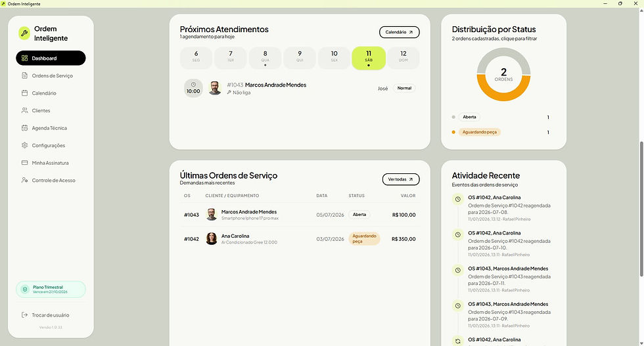Image resolution: width=644 pixels, height=346 pixels.
Task: Click the Ordens de Serviço document icon
Action: [x=25, y=76]
